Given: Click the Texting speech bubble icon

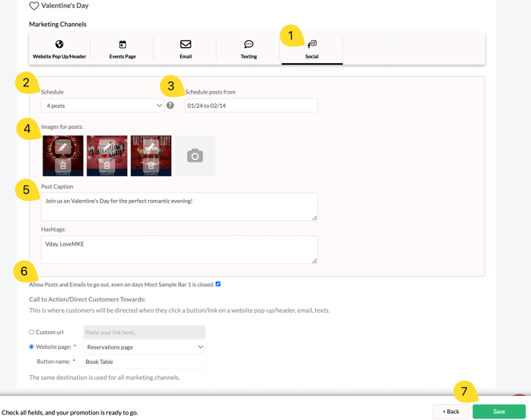Looking at the screenshot, I should click(x=249, y=44).
